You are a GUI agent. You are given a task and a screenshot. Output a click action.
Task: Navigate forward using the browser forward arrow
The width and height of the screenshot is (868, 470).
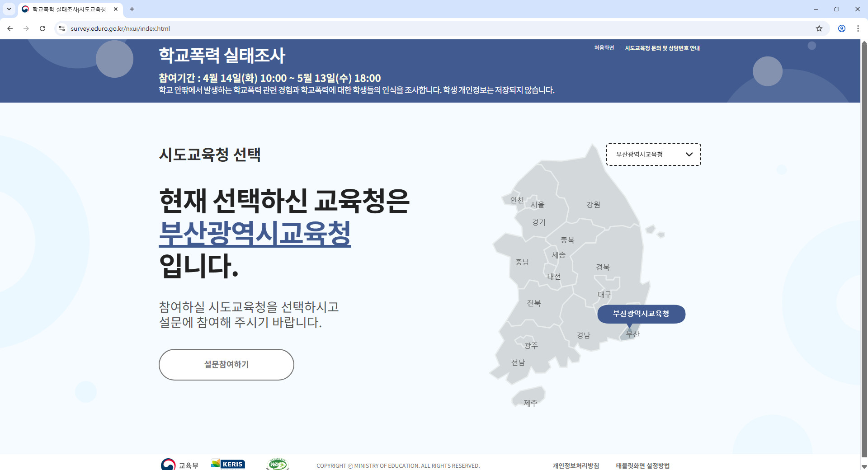(x=26, y=28)
